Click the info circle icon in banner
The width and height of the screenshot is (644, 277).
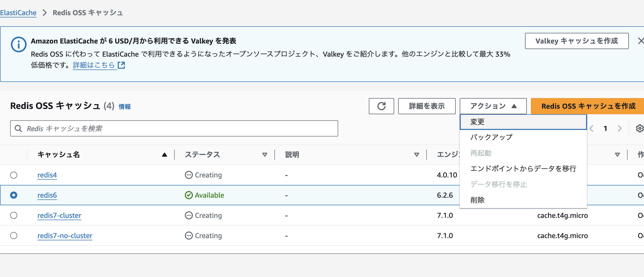[x=18, y=45]
